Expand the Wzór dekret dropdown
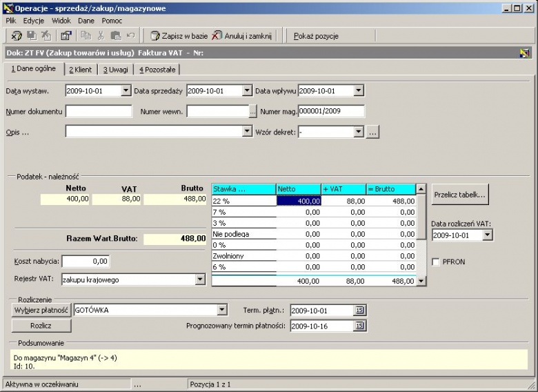 pos(358,131)
